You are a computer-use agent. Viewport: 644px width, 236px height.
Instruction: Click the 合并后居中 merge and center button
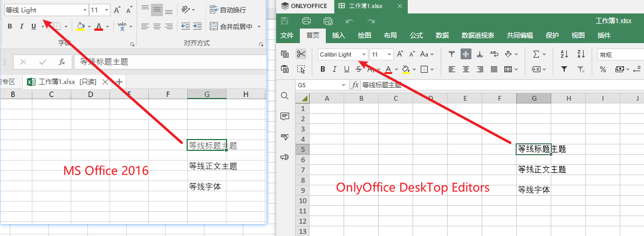pyautogui.click(x=231, y=27)
